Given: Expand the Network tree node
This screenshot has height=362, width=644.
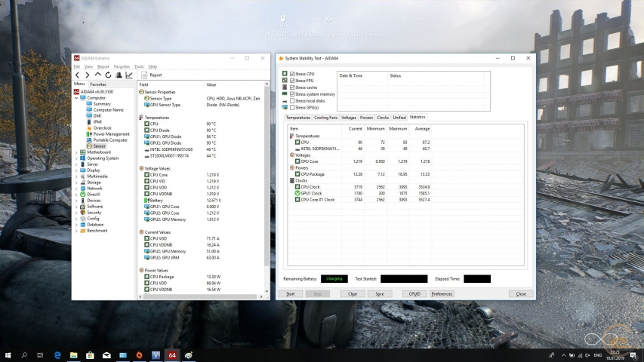Looking at the screenshot, I should click(x=76, y=189).
